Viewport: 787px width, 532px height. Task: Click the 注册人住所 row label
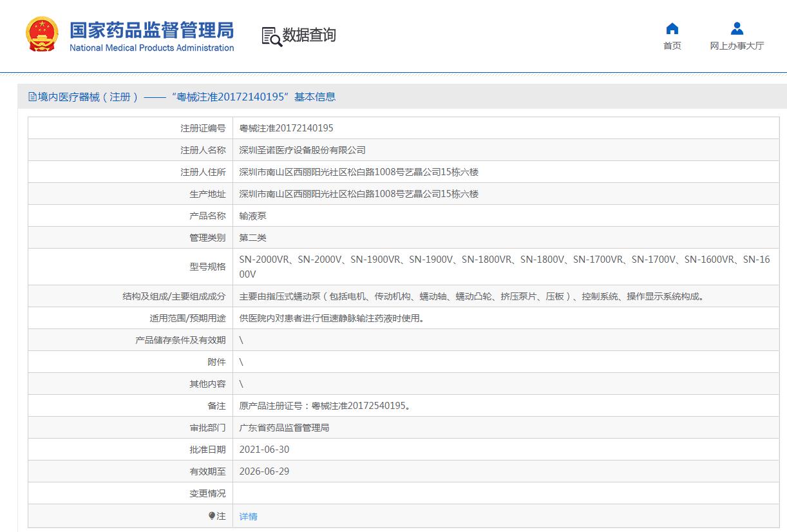coord(203,172)
